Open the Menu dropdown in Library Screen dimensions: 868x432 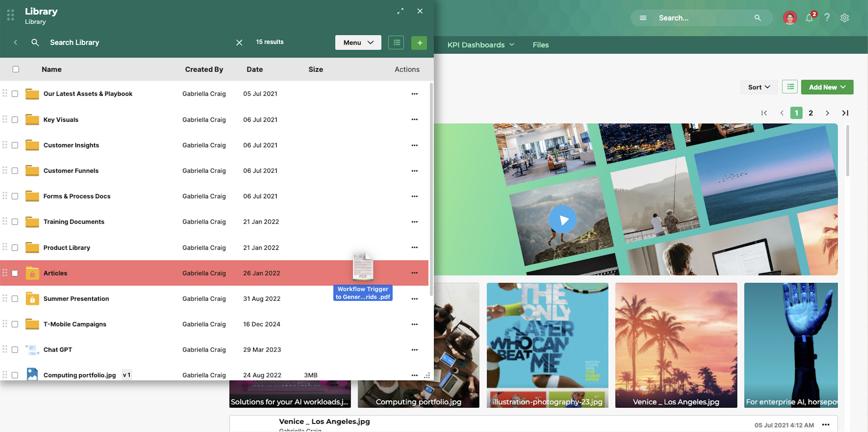[358, 42]
